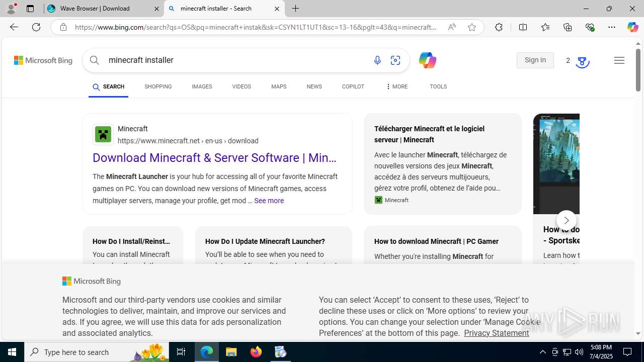Viewport: 644px width, 362px height.
Task: Click the Microsoft Bing logo
Action: 43,60
